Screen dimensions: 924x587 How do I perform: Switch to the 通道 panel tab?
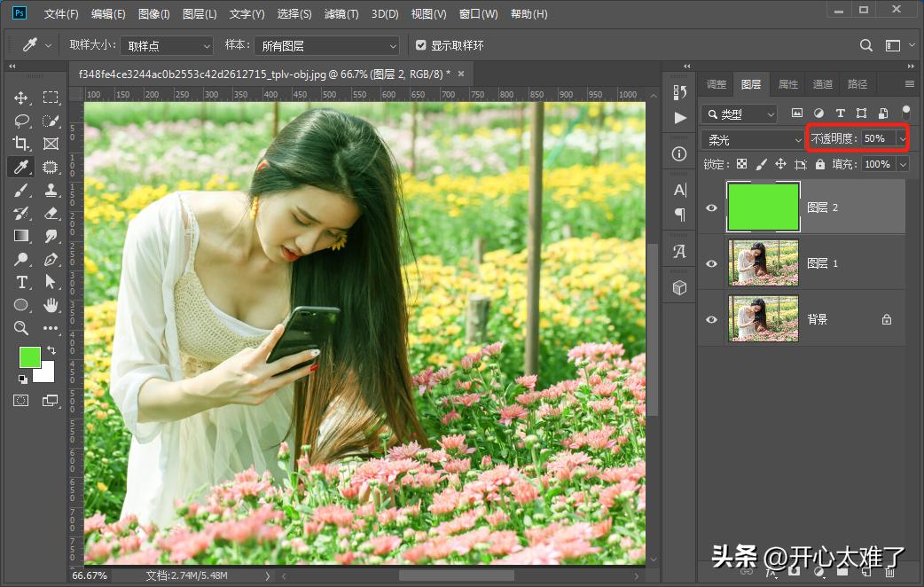[821, 83]
